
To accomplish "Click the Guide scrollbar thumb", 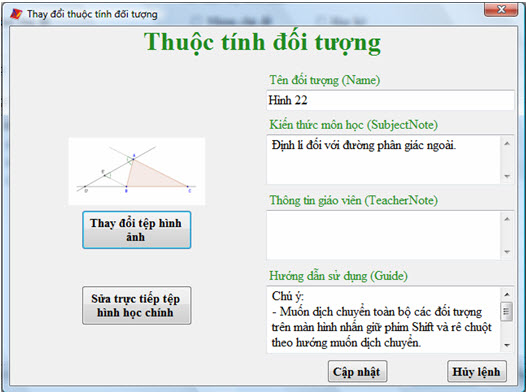I will coord(507,312).
